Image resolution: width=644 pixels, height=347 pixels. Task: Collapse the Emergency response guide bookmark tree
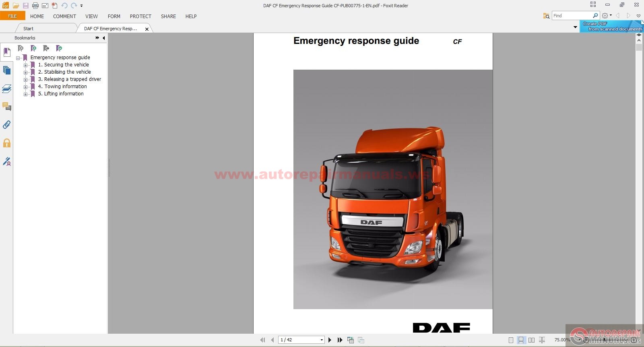click(18, 58)
